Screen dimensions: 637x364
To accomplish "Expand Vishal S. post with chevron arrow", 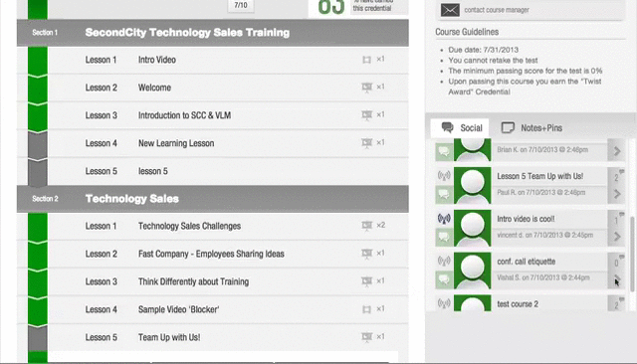I will [617, 279].
